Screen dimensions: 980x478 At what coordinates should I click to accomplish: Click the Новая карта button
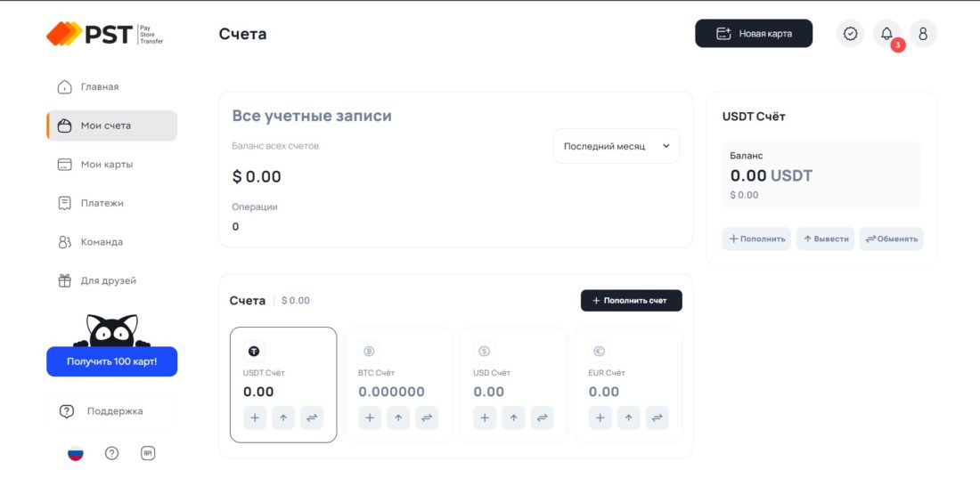pyautogui.click(x=754, y=34)
